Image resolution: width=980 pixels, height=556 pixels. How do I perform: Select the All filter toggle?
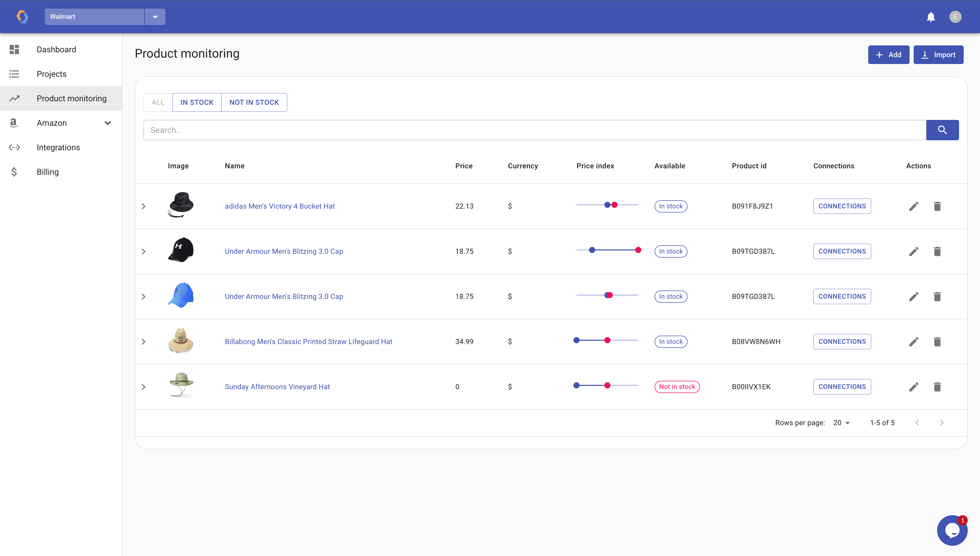158,102
